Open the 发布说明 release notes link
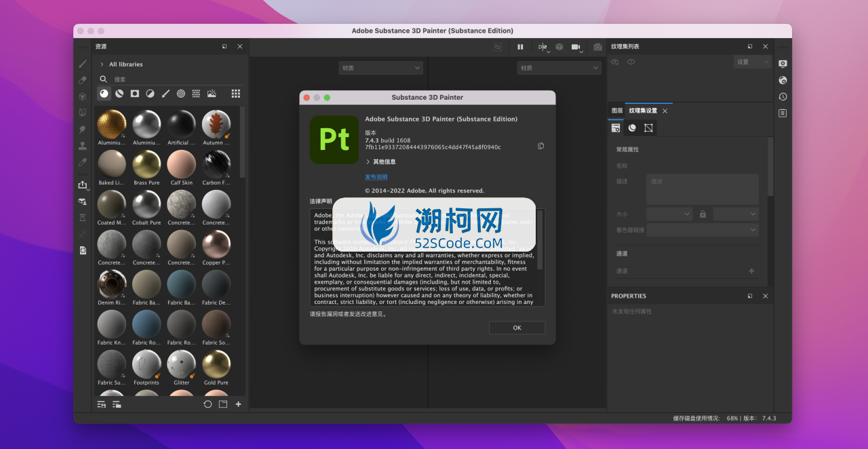The width and height of the screenshot is (868, 449). pos(376,177)
